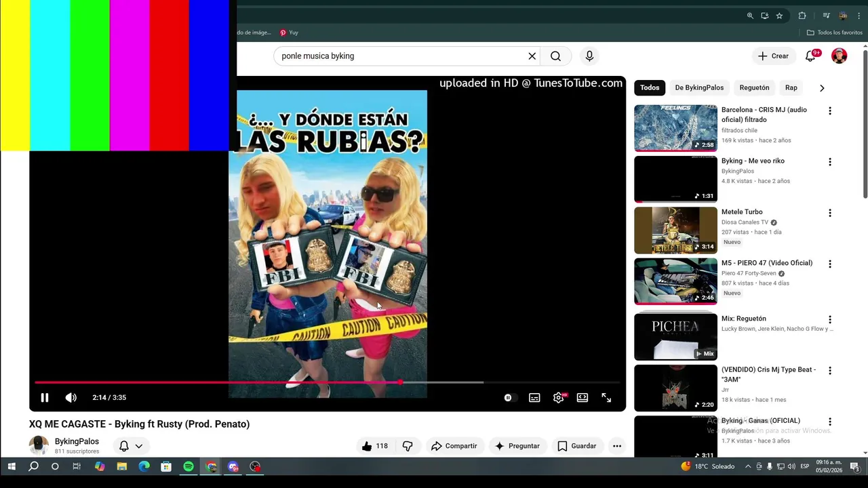Open options for Cris Mj Type Beat video
Screen dimensions: 868x488
pyautogui.click(x=829, y=371)
